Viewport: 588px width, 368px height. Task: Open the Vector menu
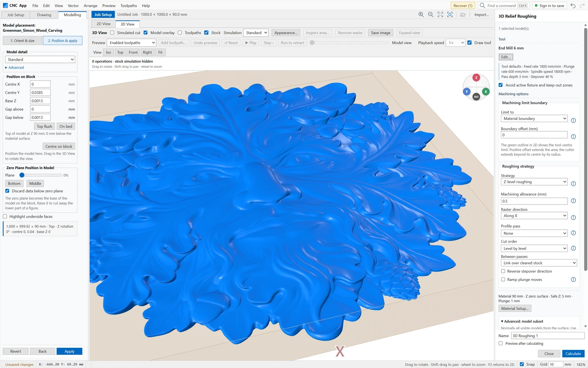[73, 6]
